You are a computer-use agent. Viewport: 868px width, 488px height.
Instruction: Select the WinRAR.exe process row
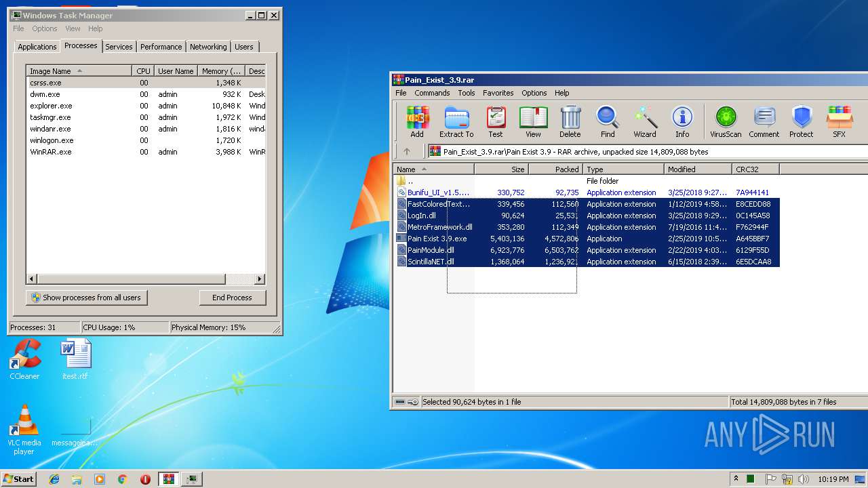tap(146, 152)
